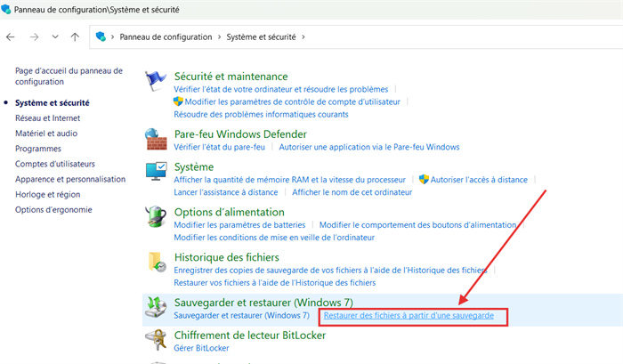Click Afficher le nom de cet ordinateur
This screenshot has height=364, width=623.
point(352,192)
